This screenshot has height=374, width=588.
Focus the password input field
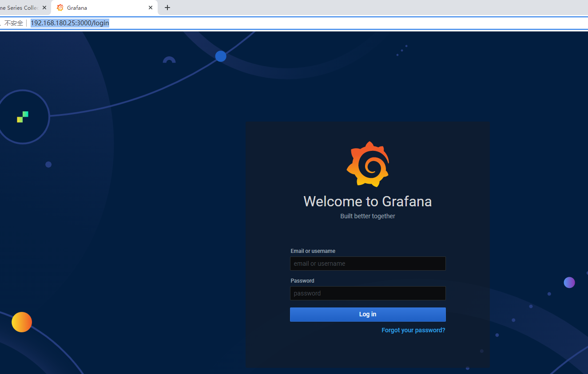tap(368, 293)
